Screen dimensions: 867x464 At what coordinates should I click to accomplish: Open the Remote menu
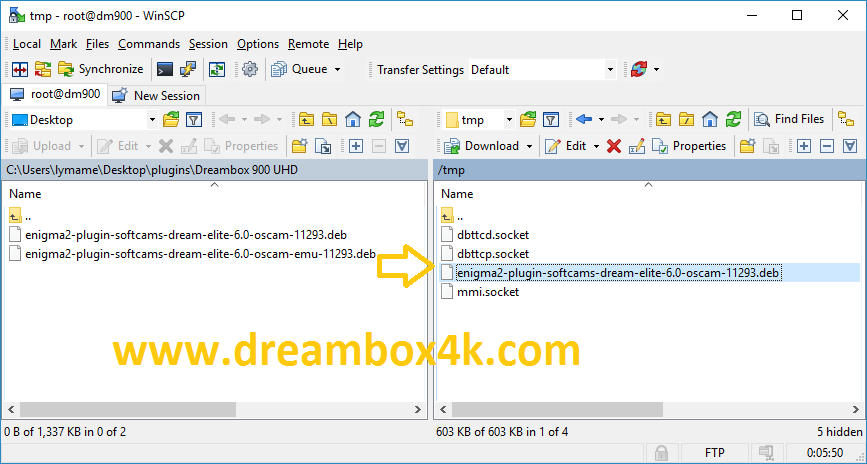pos(308,44)
